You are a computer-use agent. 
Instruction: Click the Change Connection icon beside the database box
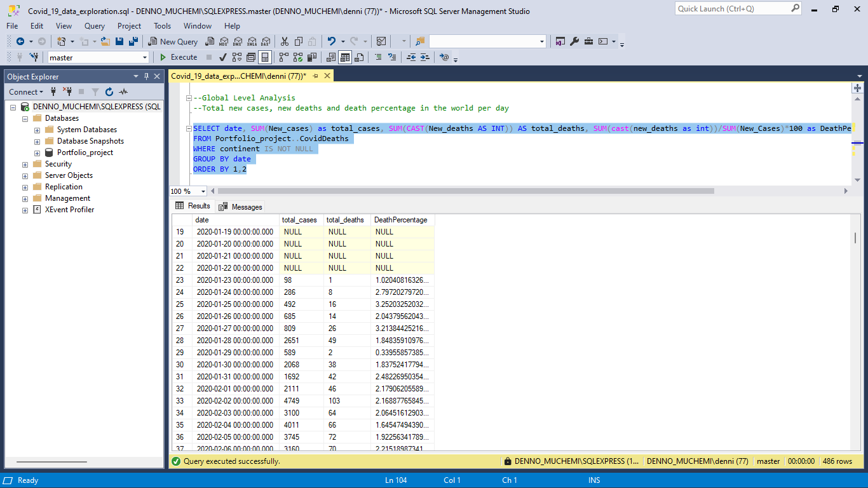coord(34,57)
